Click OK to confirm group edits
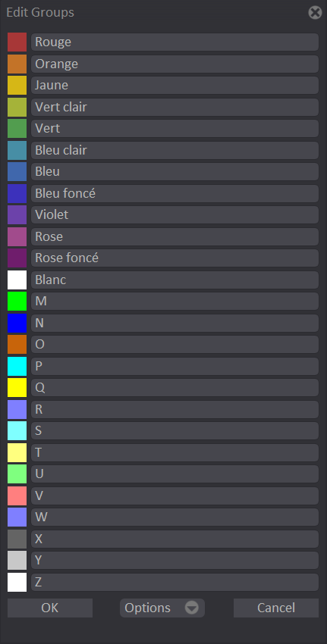 click(50, 608)
